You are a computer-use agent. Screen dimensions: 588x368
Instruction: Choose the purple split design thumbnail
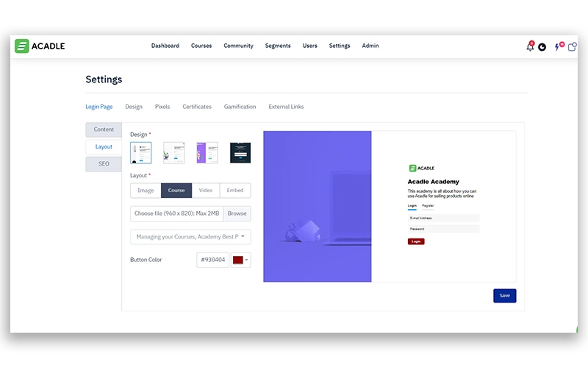(x=207, y=153)
